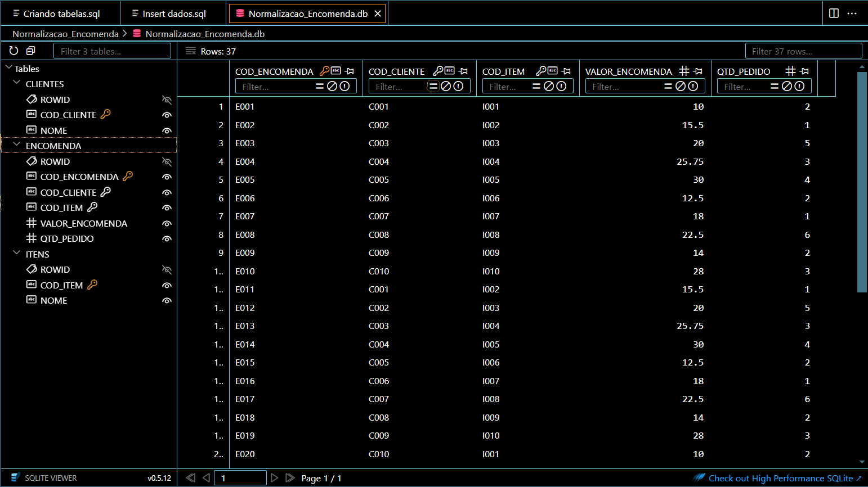Pin the COD_ITEM column
The height and width of the screenshot is (487, 868).
566,71
